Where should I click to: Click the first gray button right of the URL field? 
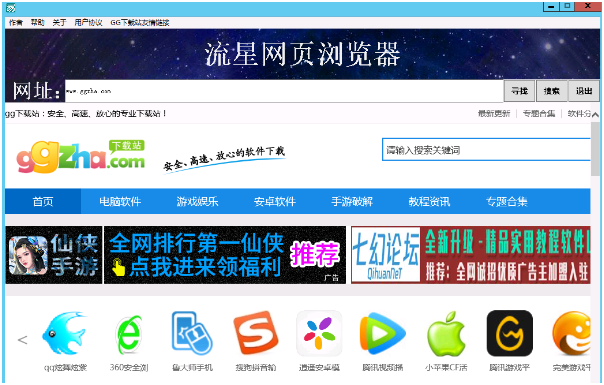click(x=519, y=91)
